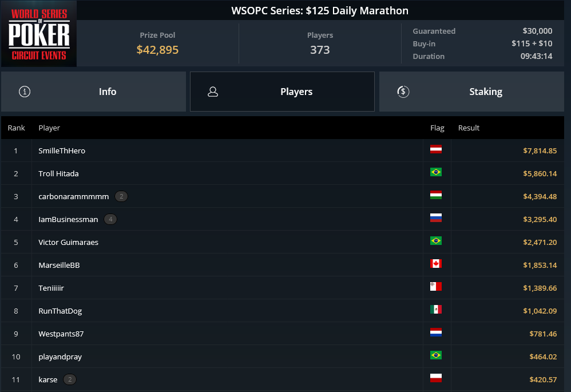Select Westpants87's result of $781.46
The image size is (571, 392).
tap(543, 334)
